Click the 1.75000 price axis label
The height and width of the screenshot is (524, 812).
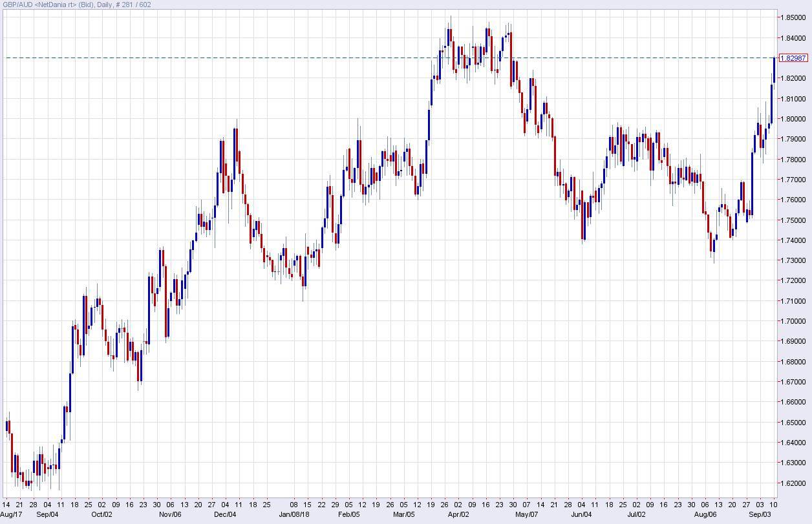[793, 220]
